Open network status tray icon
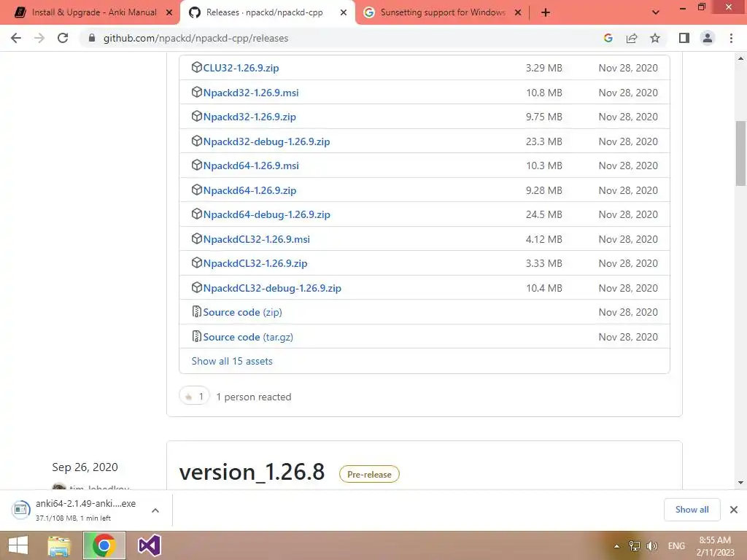 click(635, 545)
